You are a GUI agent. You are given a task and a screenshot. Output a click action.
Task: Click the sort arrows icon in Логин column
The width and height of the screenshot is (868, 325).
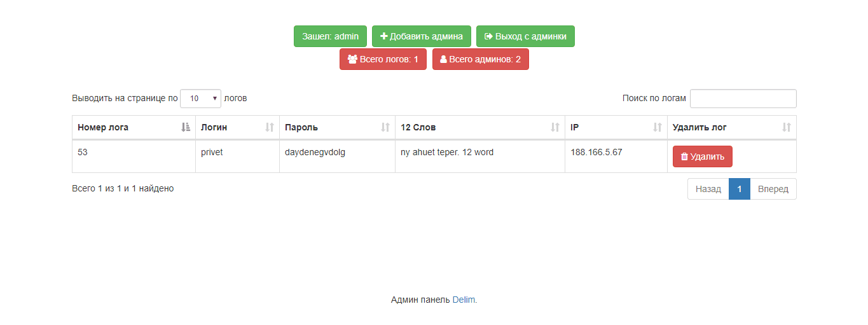pyautogui.click(x=270, y=127)
